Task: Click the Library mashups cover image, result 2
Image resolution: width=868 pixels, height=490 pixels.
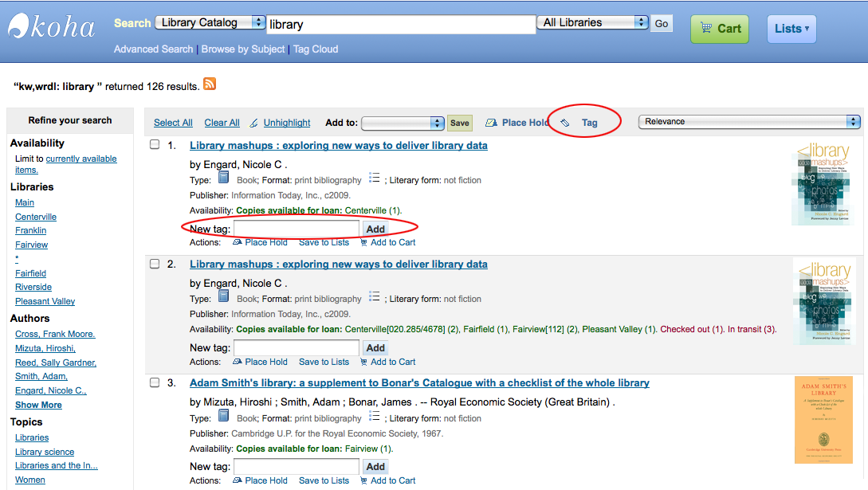Action: click(x=823, y=302)
